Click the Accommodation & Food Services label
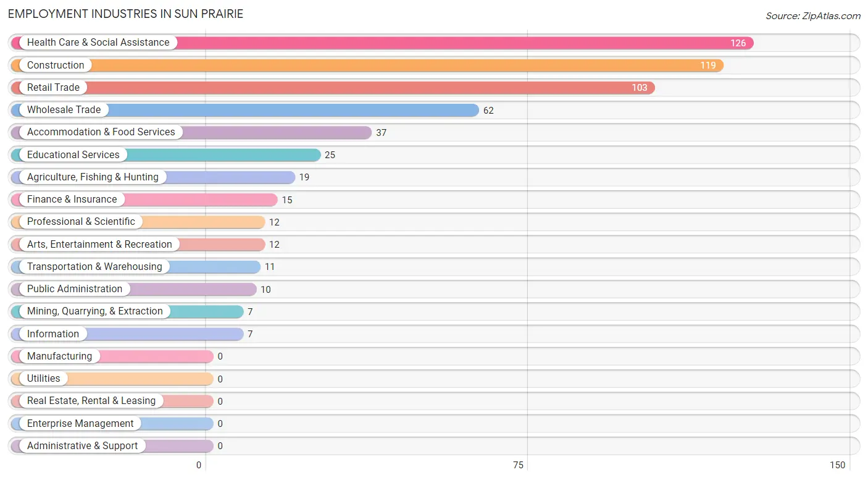 [x=101, y=132]
